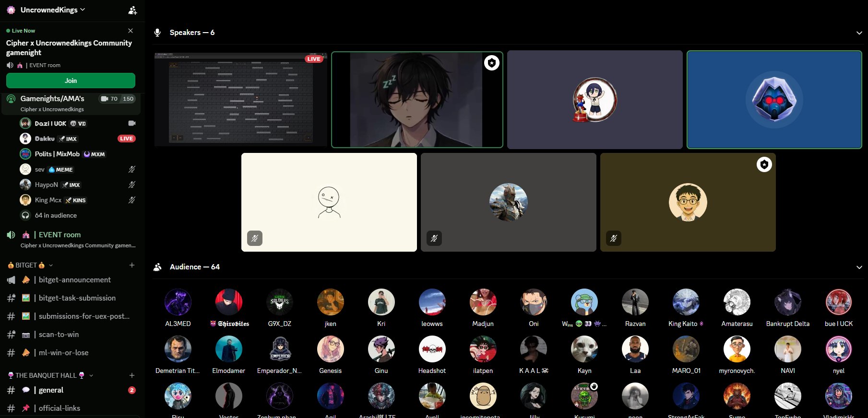Open ml-win-or-lose channel
Viewport: 868px width, 418px height.
click(x=71, y=353)
